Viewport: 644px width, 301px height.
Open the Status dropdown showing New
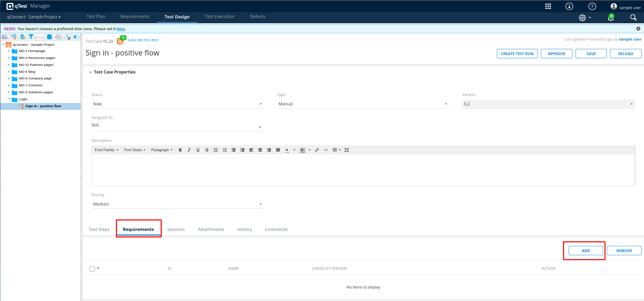(177, 104)
